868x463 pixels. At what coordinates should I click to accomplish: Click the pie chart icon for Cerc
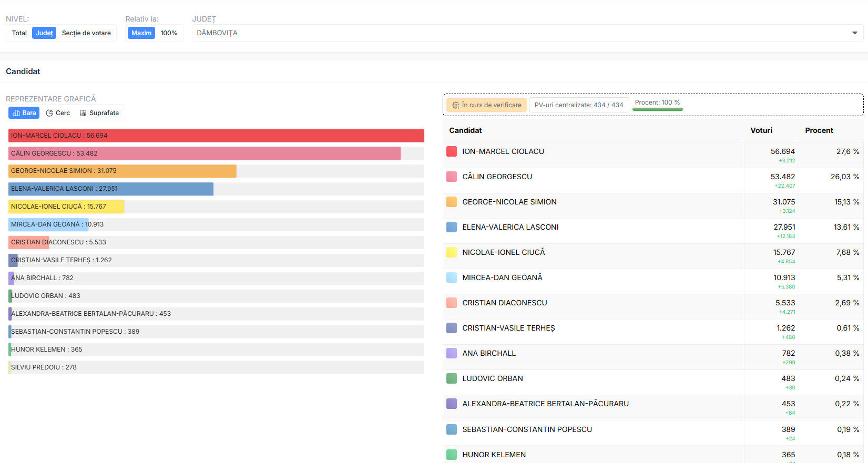click(x=49, y=113)
